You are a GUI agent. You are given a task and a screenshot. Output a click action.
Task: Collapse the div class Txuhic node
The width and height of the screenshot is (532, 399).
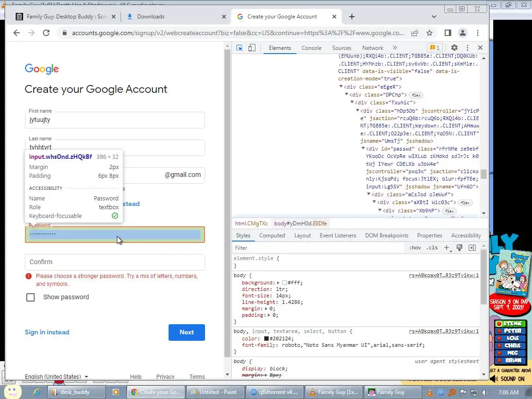coord(352,103)
